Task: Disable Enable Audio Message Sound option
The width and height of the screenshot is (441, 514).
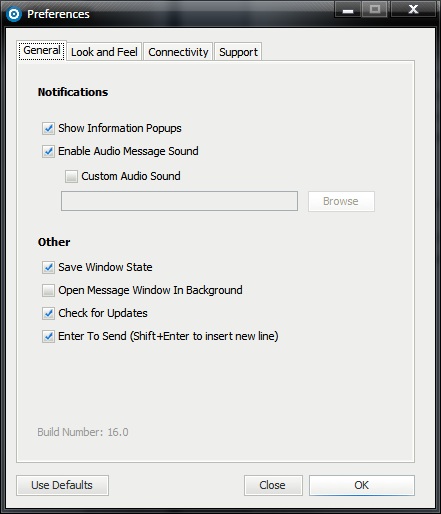Action: click(x=48, y=151)
